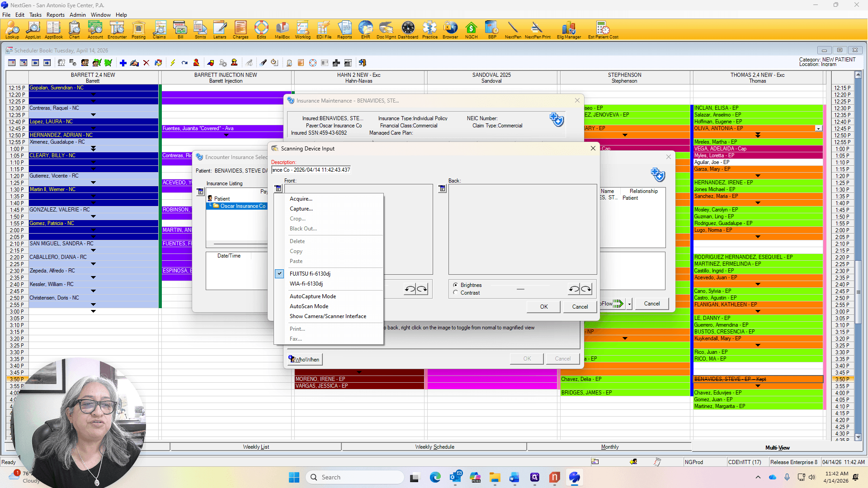
Task: Switch to the Weekly Schedule tab
Action: [x=434, y=447]
